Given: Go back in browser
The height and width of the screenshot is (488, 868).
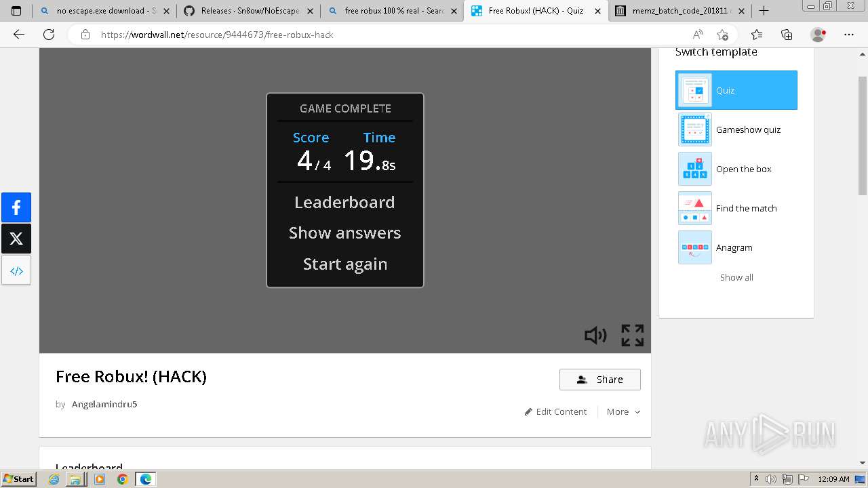Looking at the screenshot, I should [x=18, y=35].
